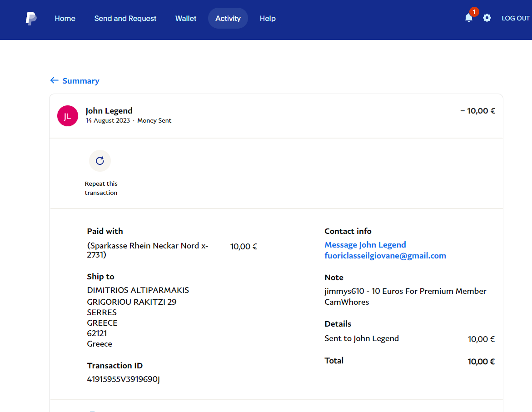Open Send and Request menu item
Screen dimensions: 532x412
pyautogui.click(x=125, y=18)
